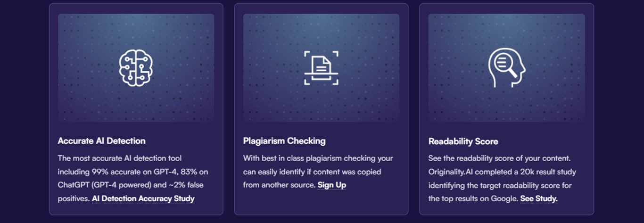Click the dotted banner behind the head icon
This screenshot has width=644, height=223.
pyautogui.click(x=506, y=68)
